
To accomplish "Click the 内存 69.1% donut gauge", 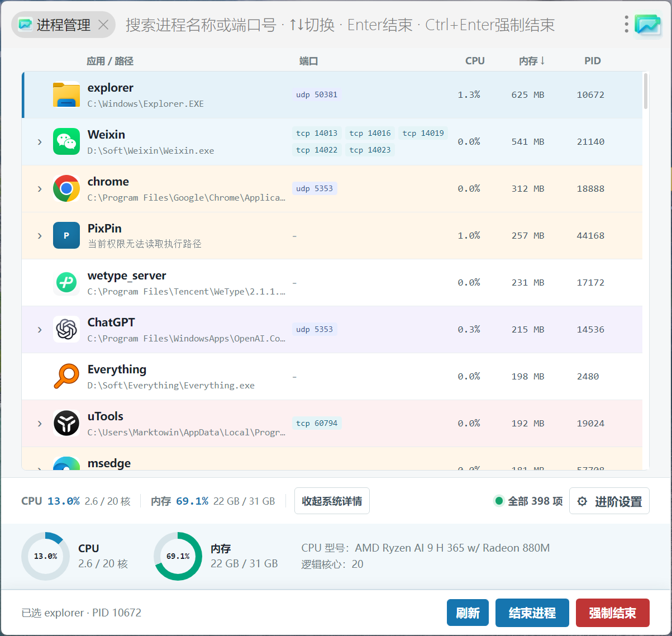I will pos(178,556).
